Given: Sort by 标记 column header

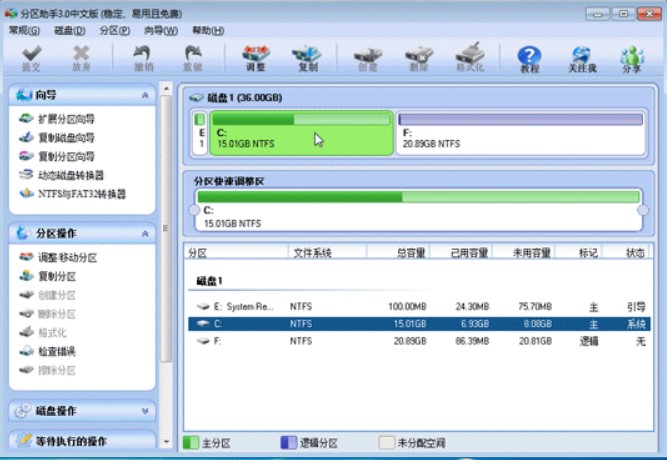Looking at the screenshot, I should (579, 253).
